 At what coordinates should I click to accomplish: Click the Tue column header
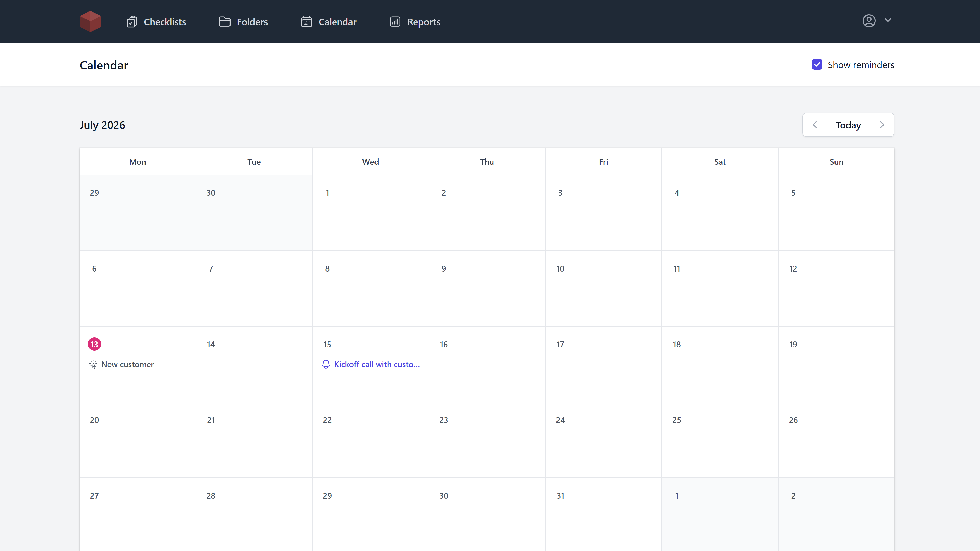[254, 162]
